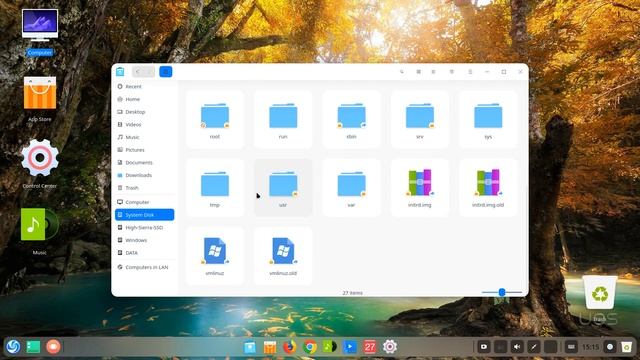Open trash icon in the dock
Viewport: 640px width, 360px height.
click(x=627, y=347)
